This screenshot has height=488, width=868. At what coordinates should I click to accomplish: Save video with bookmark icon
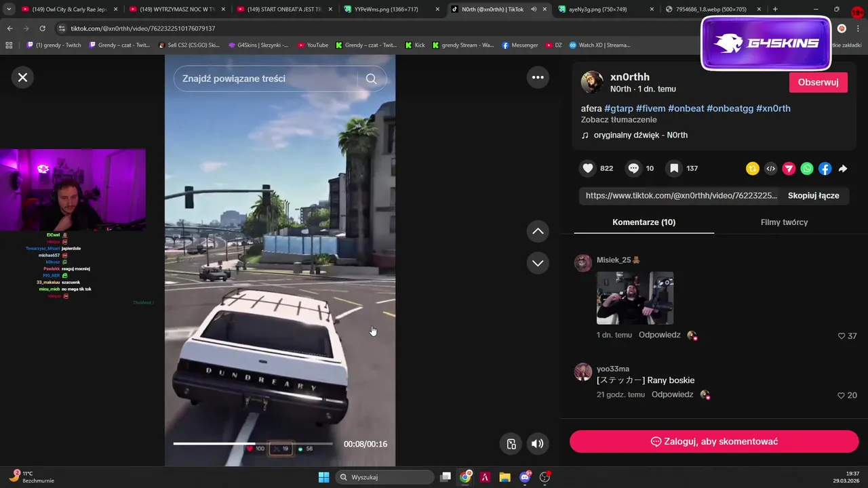(674, 168)
